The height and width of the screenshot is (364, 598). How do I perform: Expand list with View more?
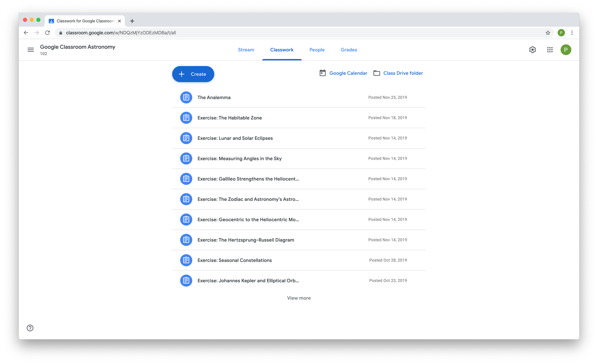[x=299, y=298]
